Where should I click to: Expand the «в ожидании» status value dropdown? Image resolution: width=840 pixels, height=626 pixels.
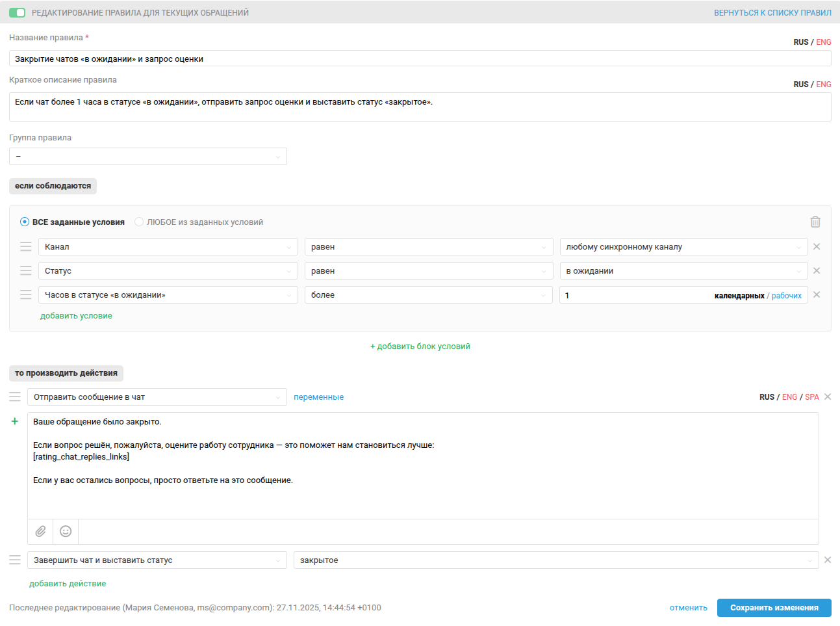coord(683,270)
